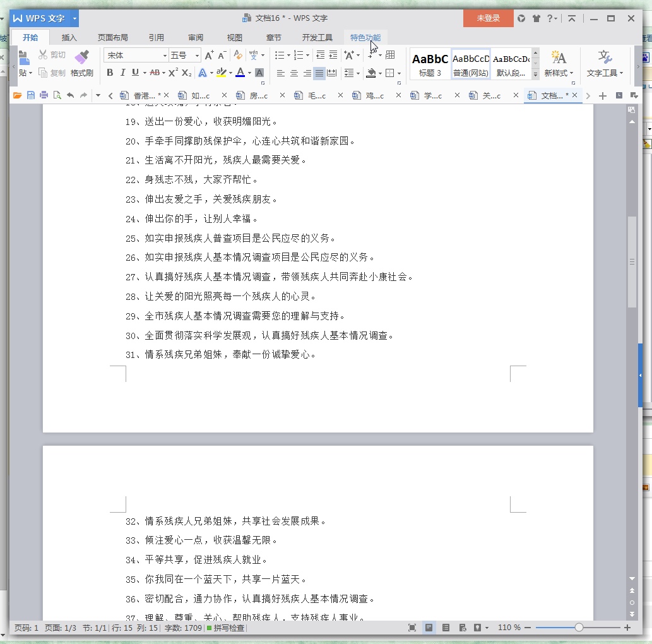
Task: Increase paragraph indent
Action: coord(333,55)
